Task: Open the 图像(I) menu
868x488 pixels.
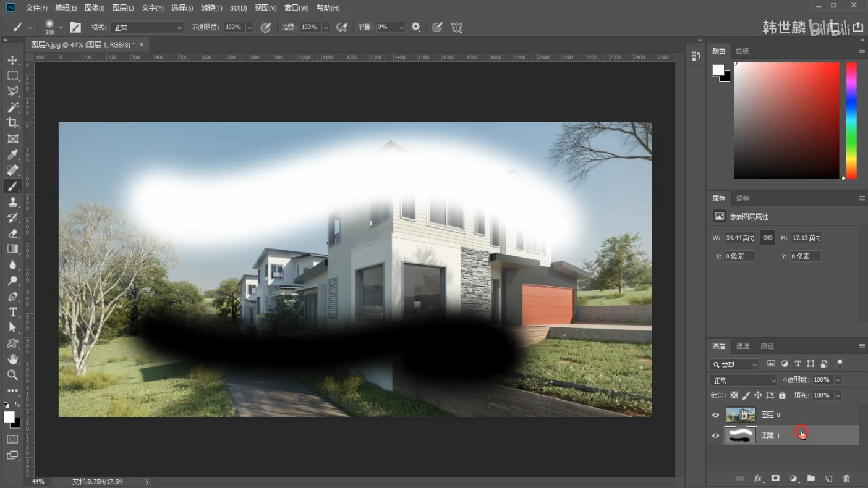Action: pyautogui.click(x=94, y=8)
